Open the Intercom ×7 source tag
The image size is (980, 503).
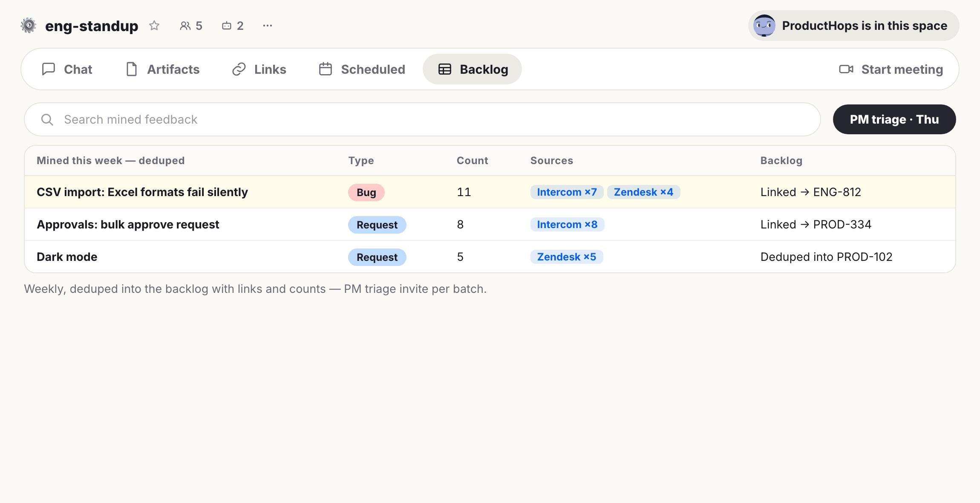(567, 192)
